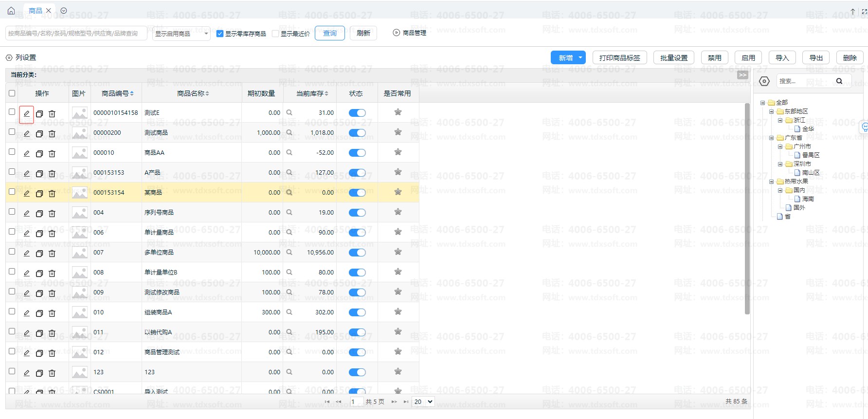Click next page arrow in pagination
This screenshot has width=868, height=419.
tap(394, 401)
